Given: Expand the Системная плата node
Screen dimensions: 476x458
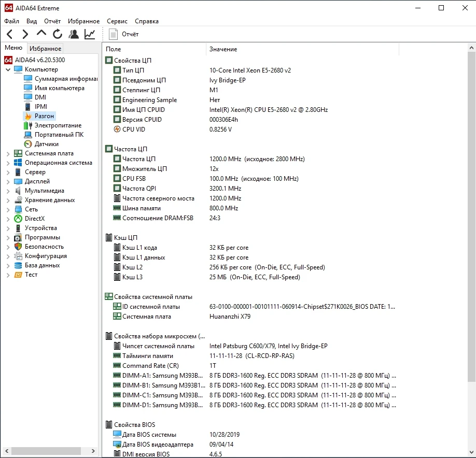Looking at the screenshot, I should (x=8, y=154).
